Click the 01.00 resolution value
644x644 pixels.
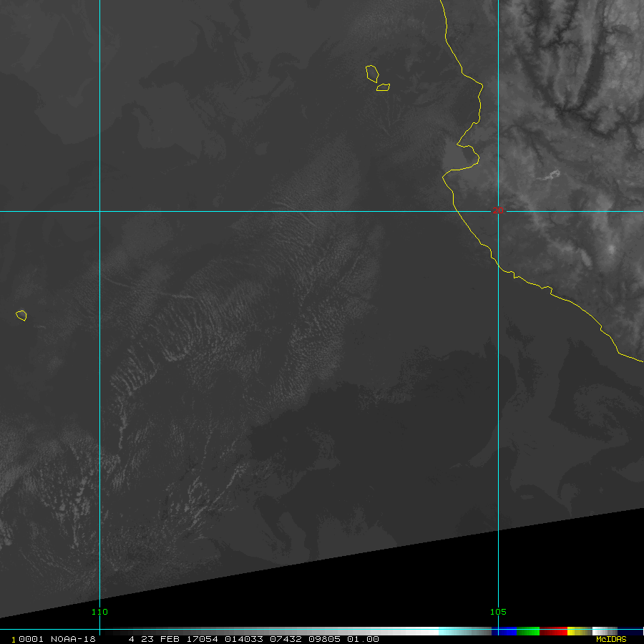(x=364, y=639)
